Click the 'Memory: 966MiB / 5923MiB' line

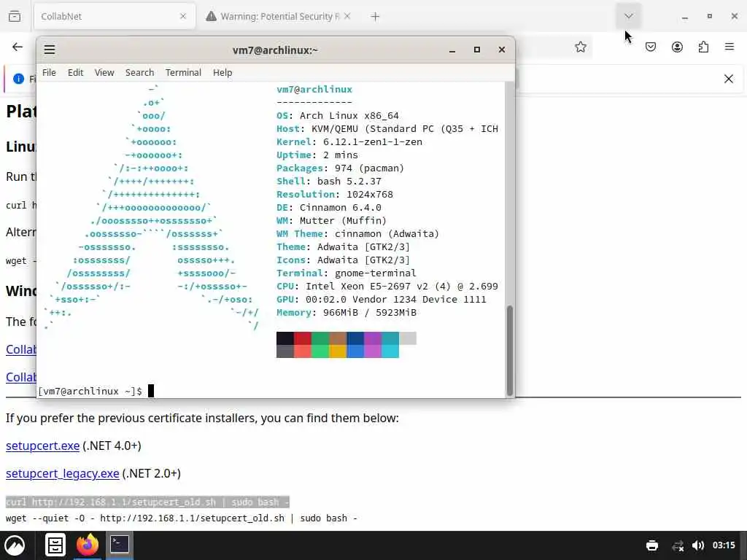[x=347, y=313]
